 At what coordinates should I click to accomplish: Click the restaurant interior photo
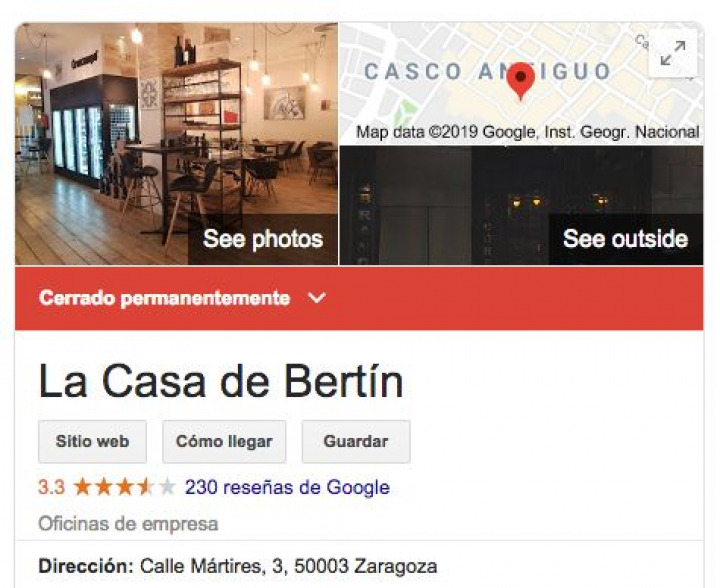[x=176, y=144]
